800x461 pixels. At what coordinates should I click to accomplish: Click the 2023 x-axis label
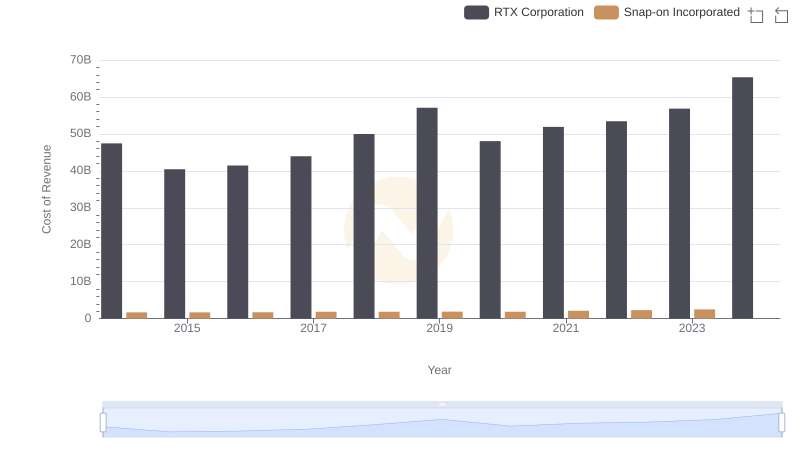pyautogui.click(x=692, y=328)
